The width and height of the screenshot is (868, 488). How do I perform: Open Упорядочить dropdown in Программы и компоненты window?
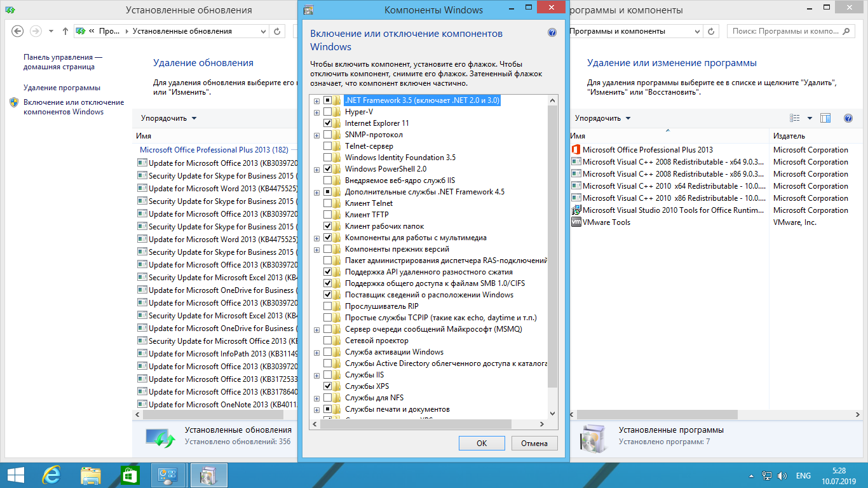tap(602, 118)
